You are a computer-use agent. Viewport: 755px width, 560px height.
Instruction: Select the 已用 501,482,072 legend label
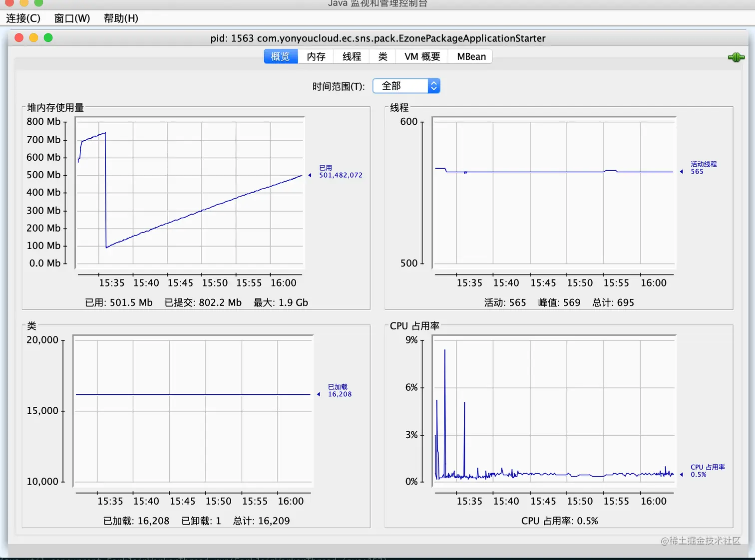(341, 172)
